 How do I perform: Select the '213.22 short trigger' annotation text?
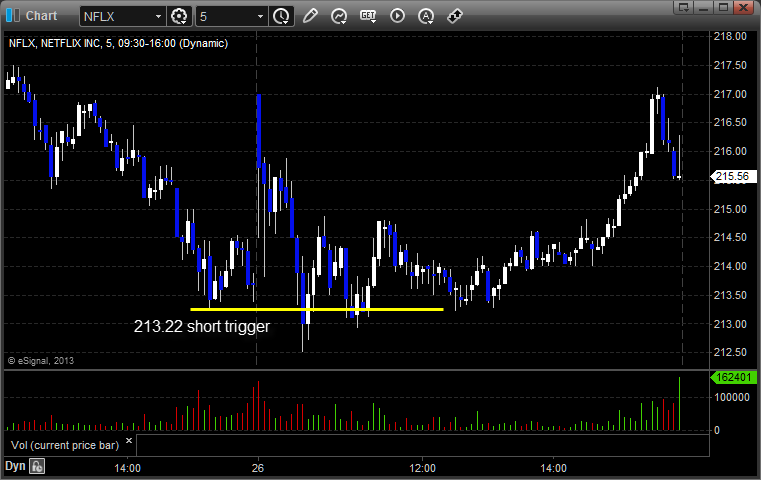coord(201,326)
